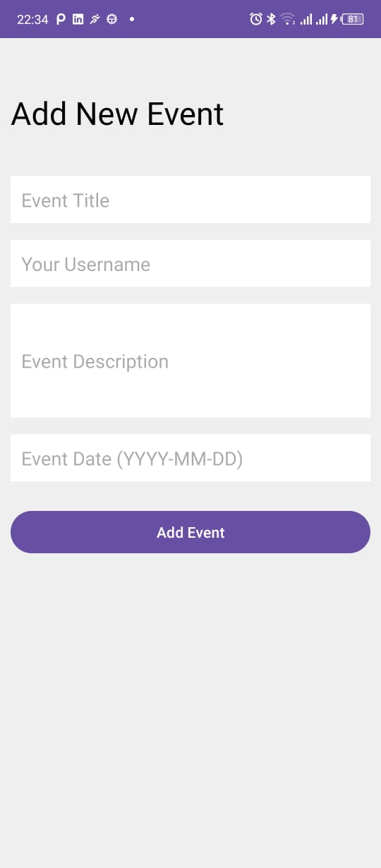Focus the Event Title field
Viewport: 381px width, 868px height.
coord(190,200)
